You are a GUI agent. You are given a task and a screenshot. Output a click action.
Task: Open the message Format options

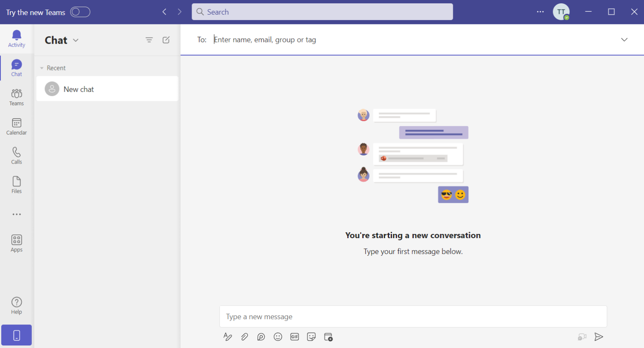pos(228,337)
